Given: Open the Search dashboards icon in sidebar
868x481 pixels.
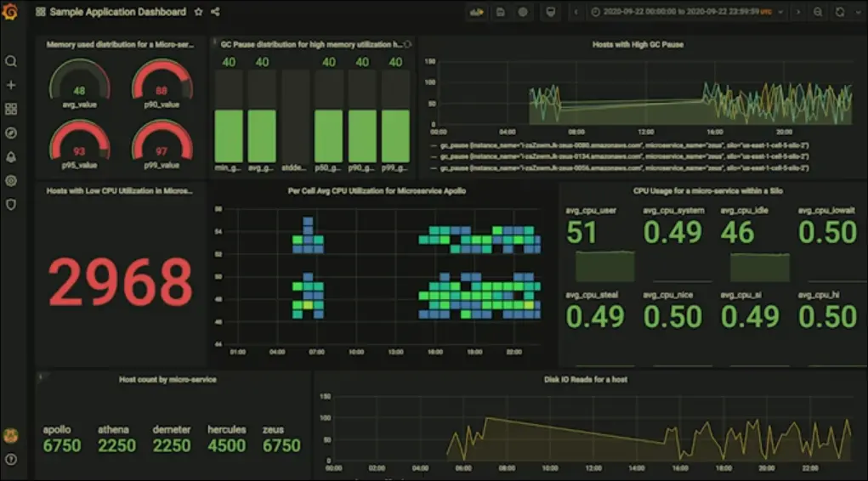Looking at the screenshot, I should (x=11, y=61).
